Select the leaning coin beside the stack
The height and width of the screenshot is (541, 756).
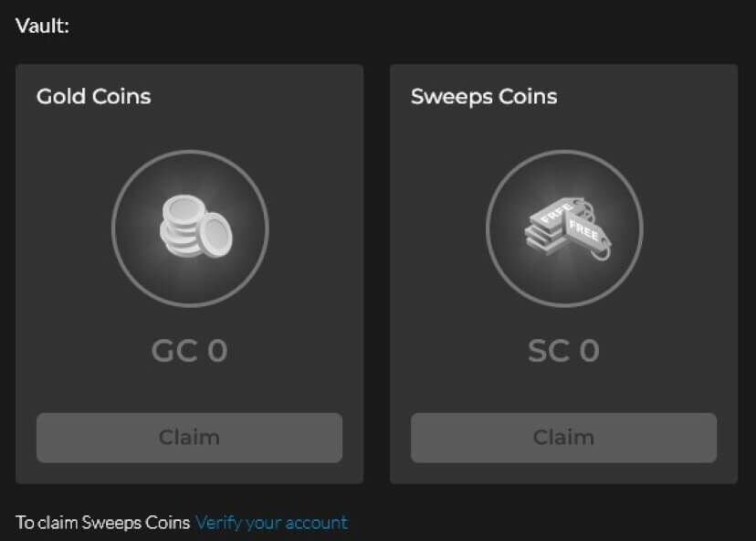pos(216,235)
